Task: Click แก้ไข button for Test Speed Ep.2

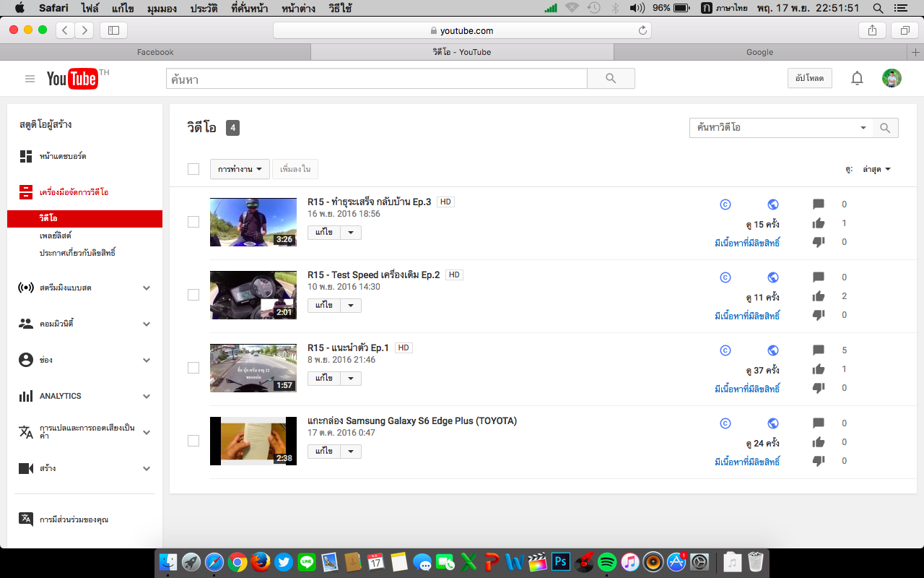Action: [x=324, y=306]
